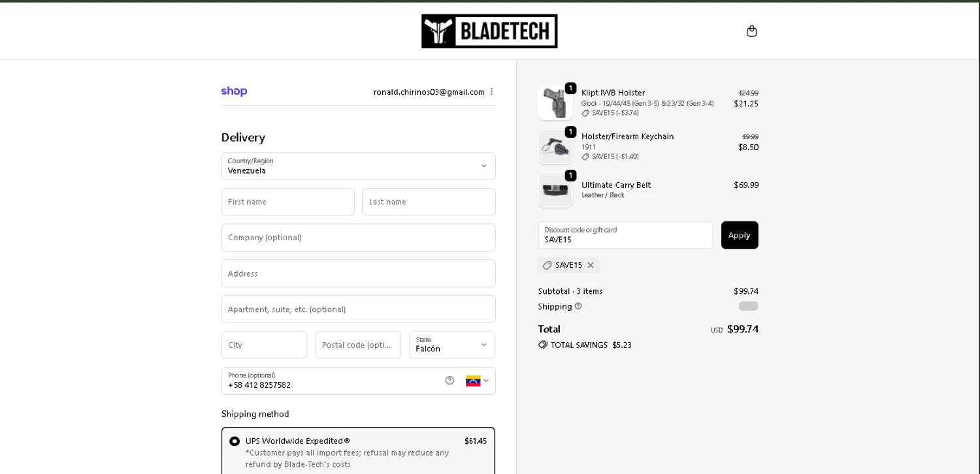Click the Klipt IWB Holster item name

click(x=613, y=93)
